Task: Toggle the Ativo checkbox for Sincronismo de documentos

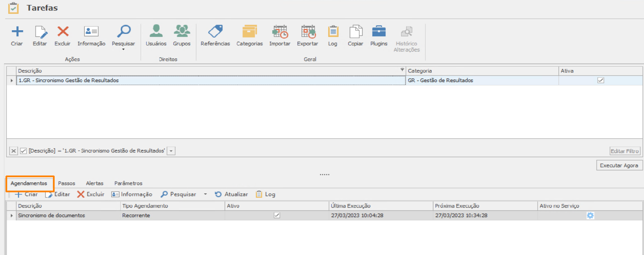Action: 277,215
